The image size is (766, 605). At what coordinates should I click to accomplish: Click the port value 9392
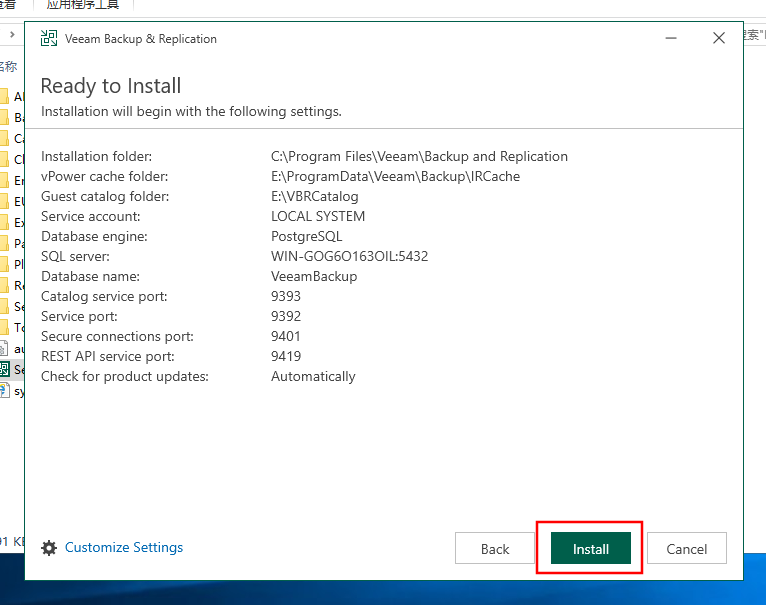(x=286, y=317)
